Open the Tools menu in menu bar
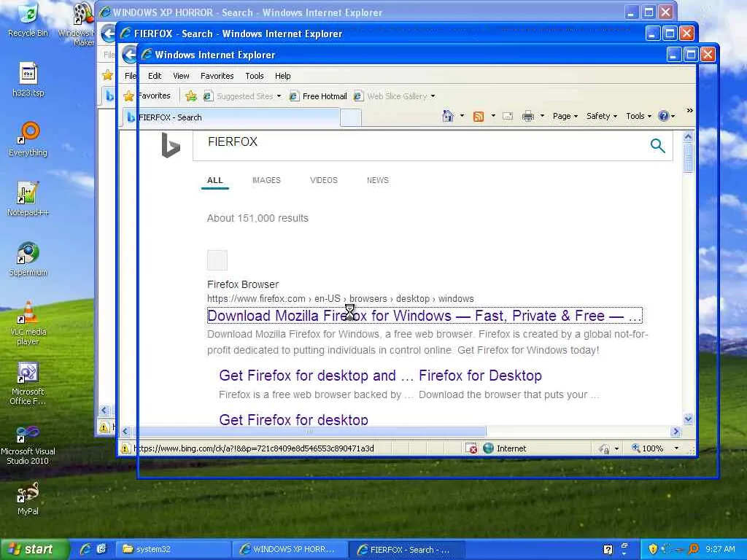This screenshot has height=560, width=747. 255,76
